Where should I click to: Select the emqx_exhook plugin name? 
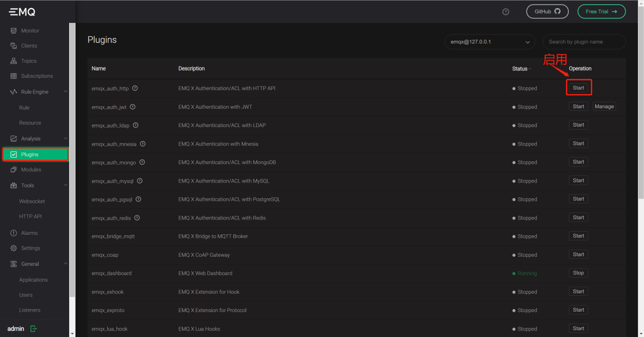(108, 292)
